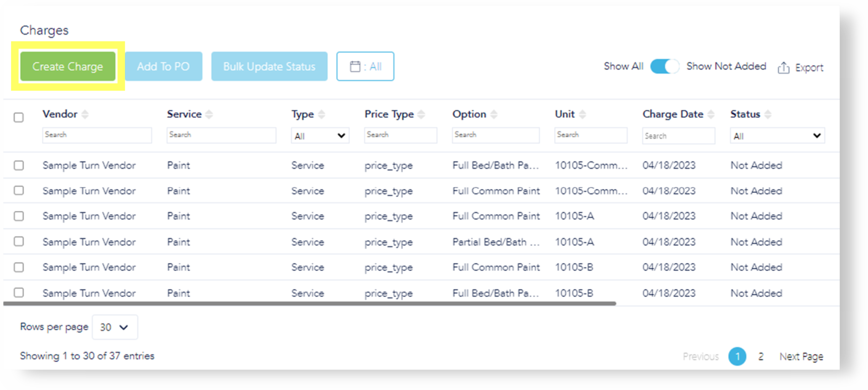
Task: Sort by Service column arrows
Action: point(209,114)
